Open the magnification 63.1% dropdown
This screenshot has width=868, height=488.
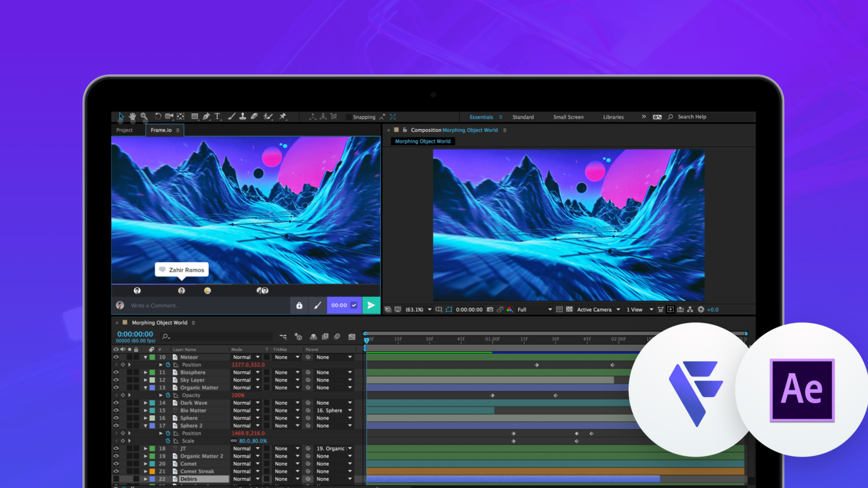point(418,310)
